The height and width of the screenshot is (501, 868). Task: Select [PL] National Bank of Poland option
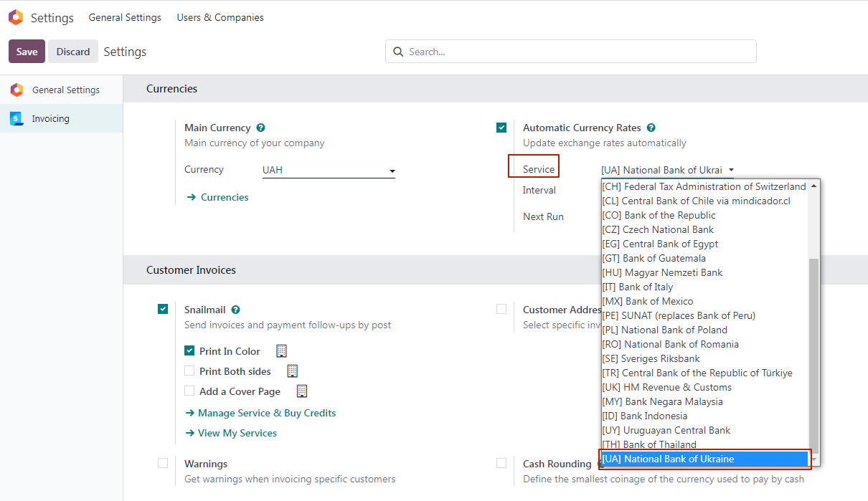click(664, 330)
